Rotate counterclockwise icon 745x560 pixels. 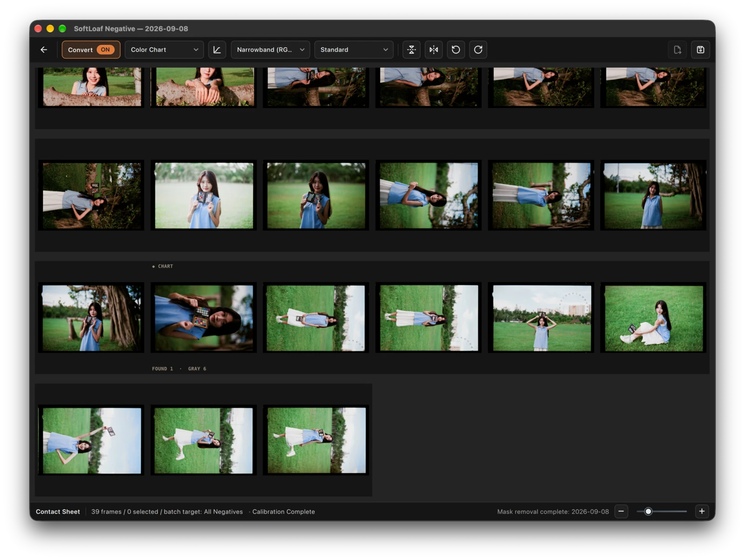pyautogui.click(x=456, y=50)
